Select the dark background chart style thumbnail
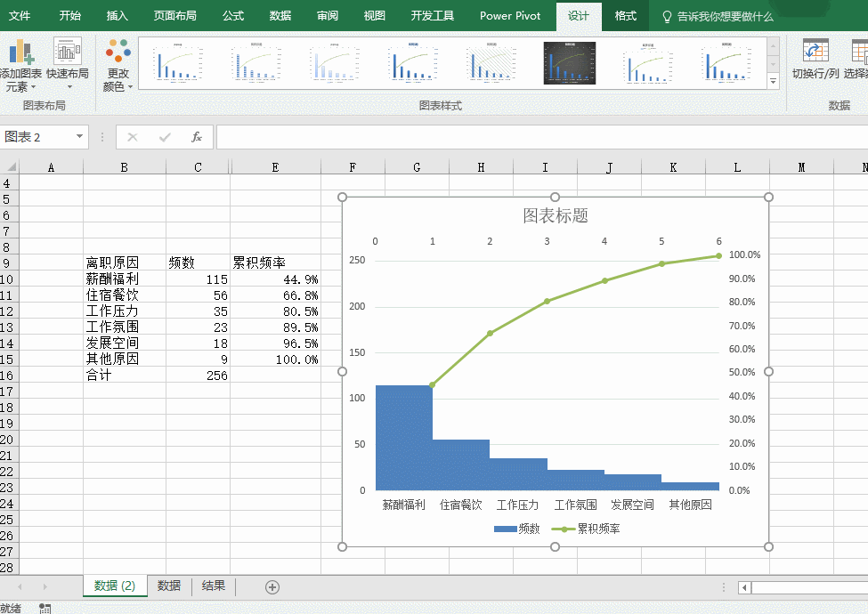This screenshot has height=614, width=868. [x=569, y=63]
